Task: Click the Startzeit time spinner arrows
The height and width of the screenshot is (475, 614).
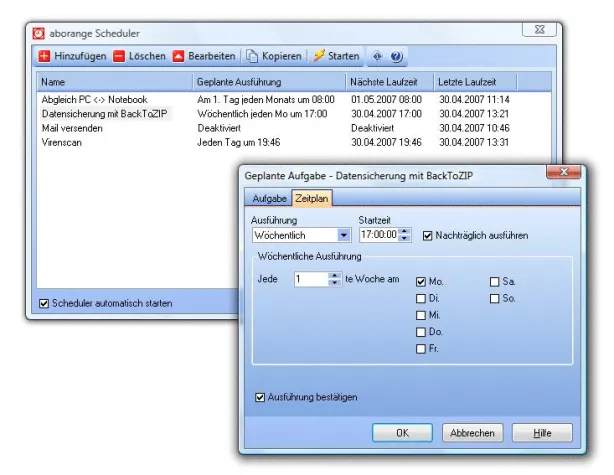Action: [404, 235]
